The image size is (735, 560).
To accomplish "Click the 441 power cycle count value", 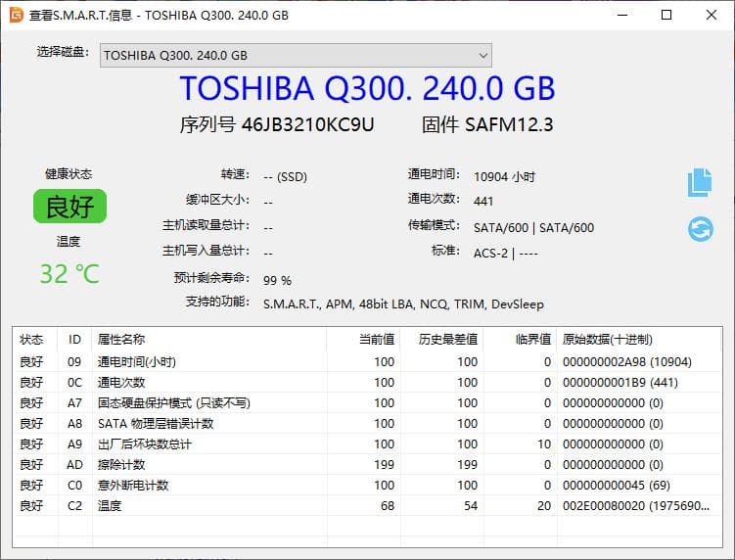I will coord(483,202).
